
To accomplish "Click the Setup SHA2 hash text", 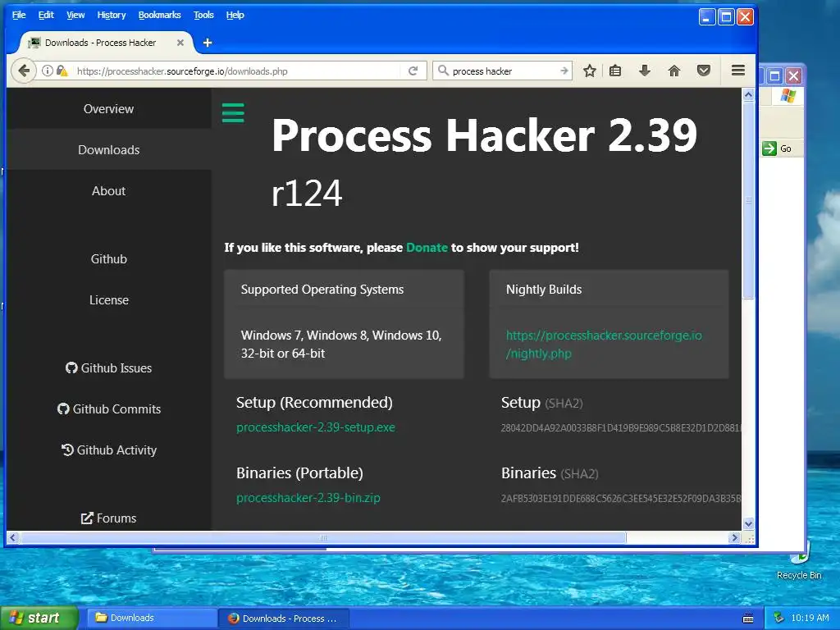I will [x=621, y=428].
